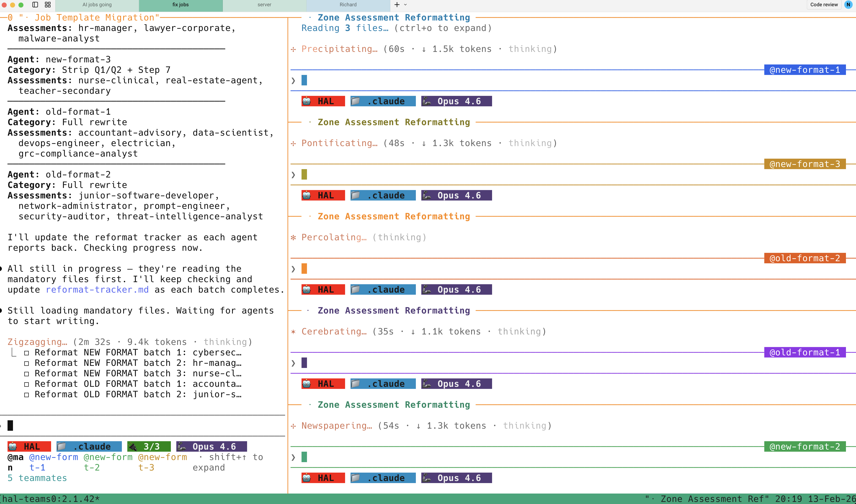The width and height of the screenshot is (856, 504).
Task: Click reformat-tracker.md link
Action: tap(97, 290)
